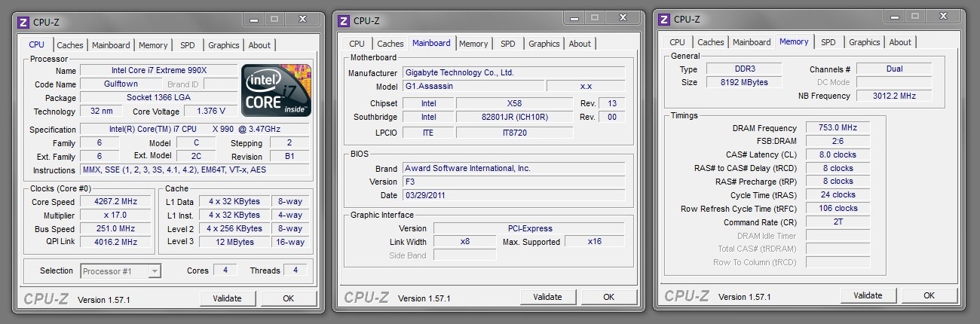Click the Row Refresh Cycle Time value 106 clocks
The image size is (980, 324).
point(838,209)
